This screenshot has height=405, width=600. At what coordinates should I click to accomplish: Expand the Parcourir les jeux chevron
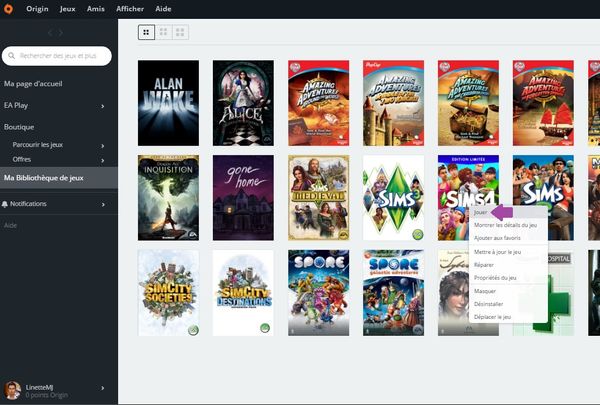pos(103,146)
